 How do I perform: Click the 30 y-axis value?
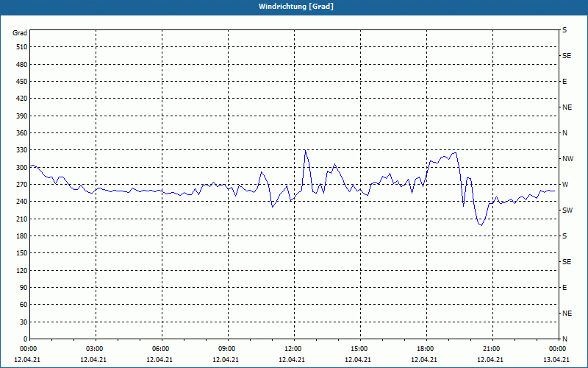tap(24, 322)
